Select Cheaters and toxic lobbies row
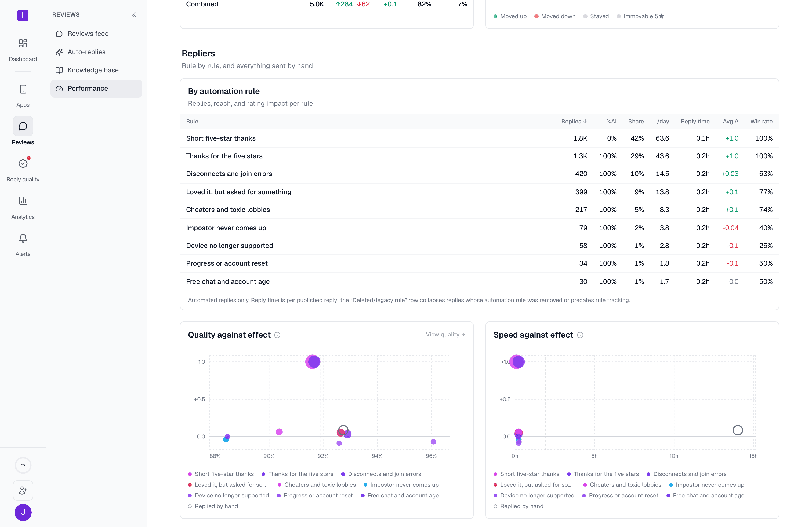This screenshot has width=812, height=527. click(479, 210)
